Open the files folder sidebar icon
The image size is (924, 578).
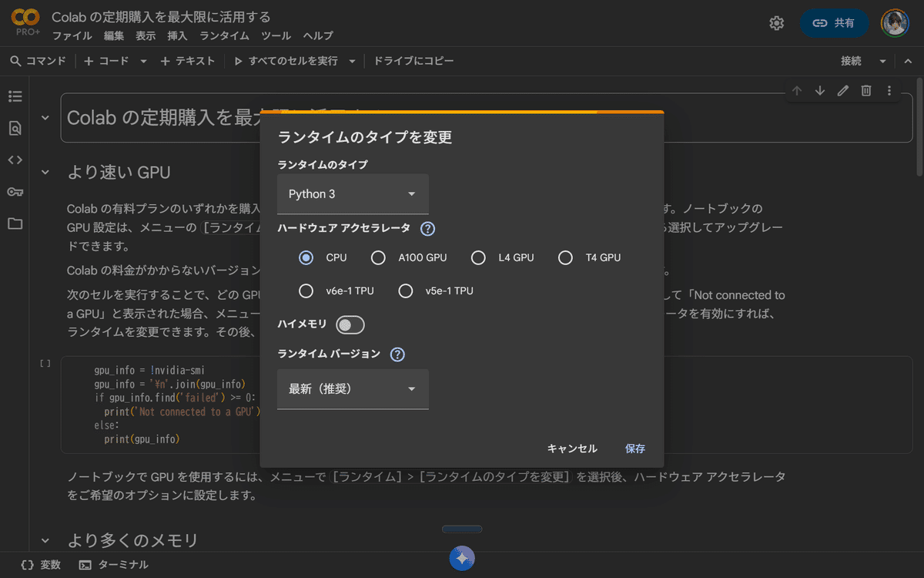pyautogui.click(x=15, y=223)
